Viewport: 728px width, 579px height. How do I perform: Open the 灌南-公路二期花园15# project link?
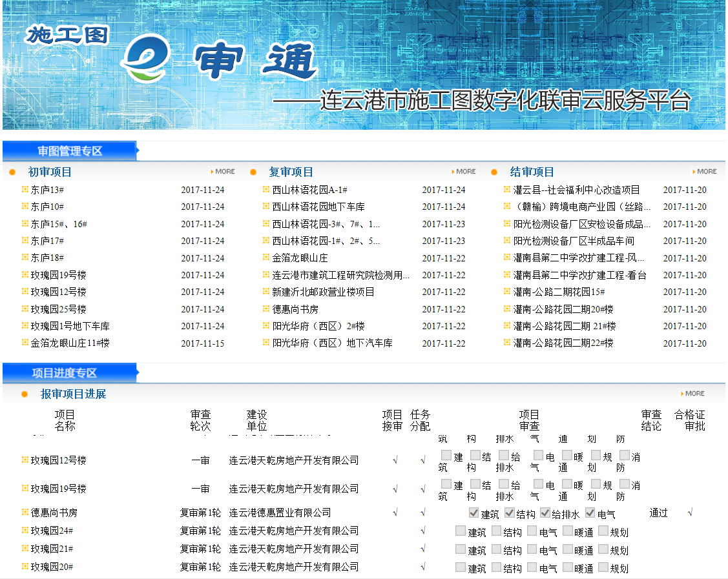pos(559,292)
